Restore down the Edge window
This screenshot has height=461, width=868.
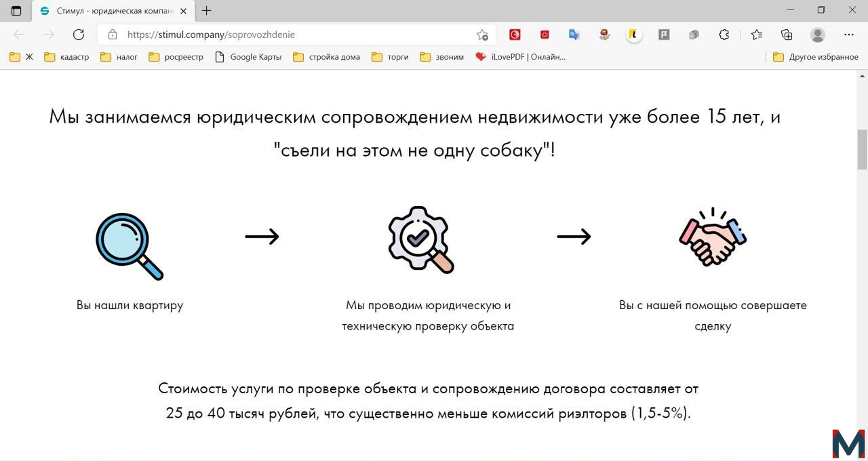821,10
